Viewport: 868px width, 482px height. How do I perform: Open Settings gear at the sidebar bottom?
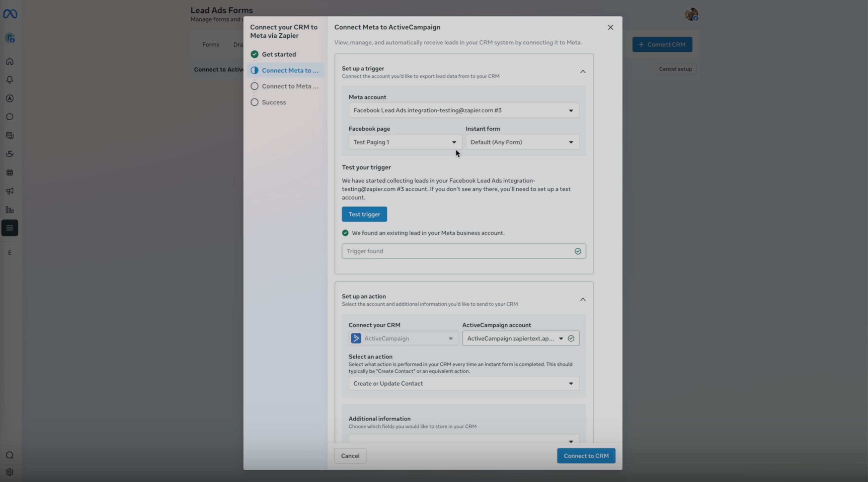[x=10, y=472]
